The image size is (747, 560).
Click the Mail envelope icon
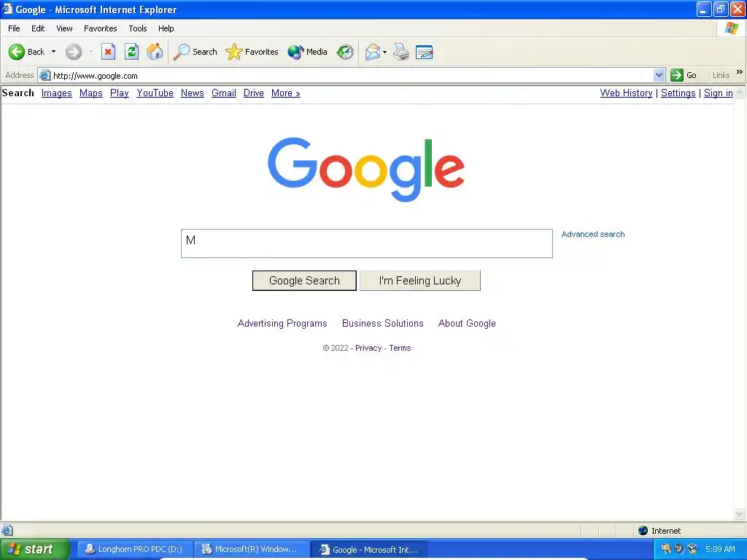click(x=373, y=52)
